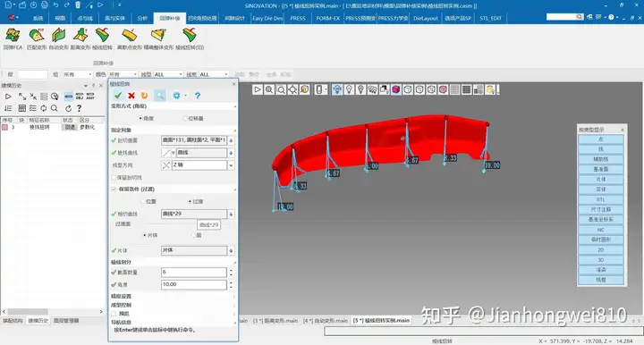
Task: Open the DieLayout ribbon tab
Action: (x=426, y=18)
